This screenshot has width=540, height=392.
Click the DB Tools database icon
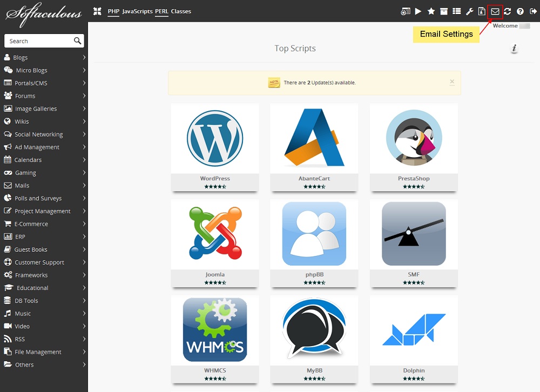click(x=7, y=300)
